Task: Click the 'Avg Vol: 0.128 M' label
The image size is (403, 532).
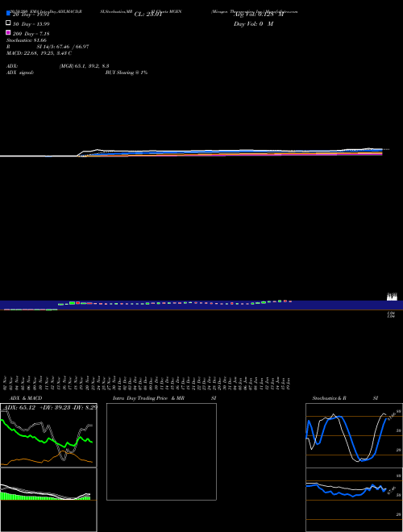Action: [259, 15]
